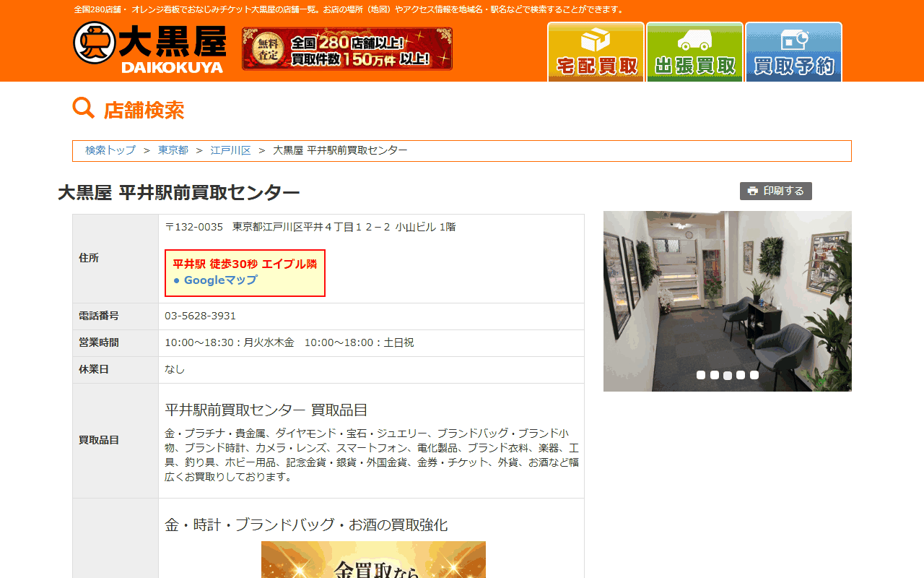Click the orange search magnifier icon
Viewport: 924px width, 578px height.
coord(84,108)
